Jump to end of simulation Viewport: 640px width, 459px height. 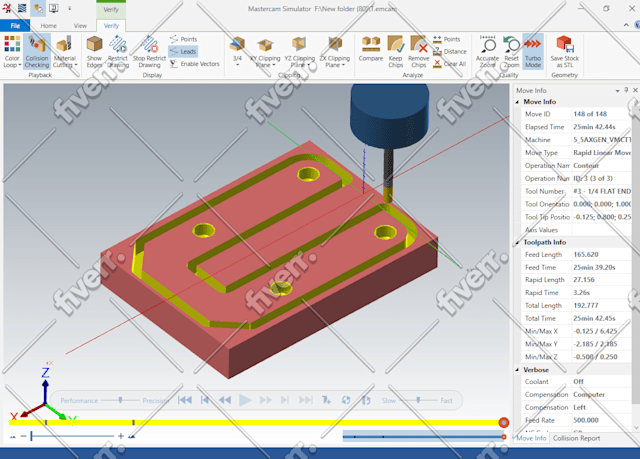pyautogui.click(x=305, y=400)
